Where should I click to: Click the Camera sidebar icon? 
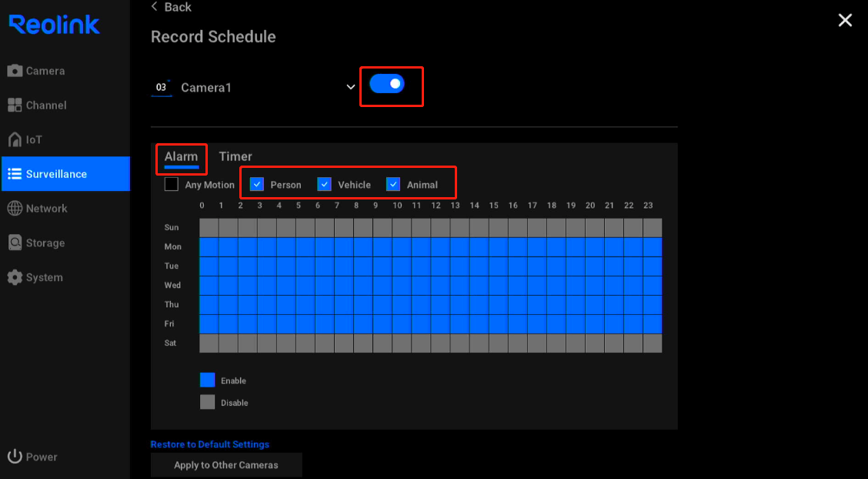click(x=15, y=71)
